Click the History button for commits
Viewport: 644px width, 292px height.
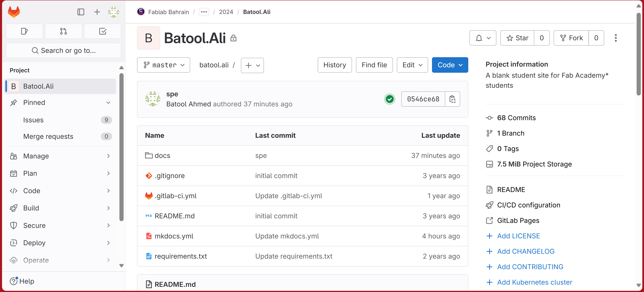(335, 65)
